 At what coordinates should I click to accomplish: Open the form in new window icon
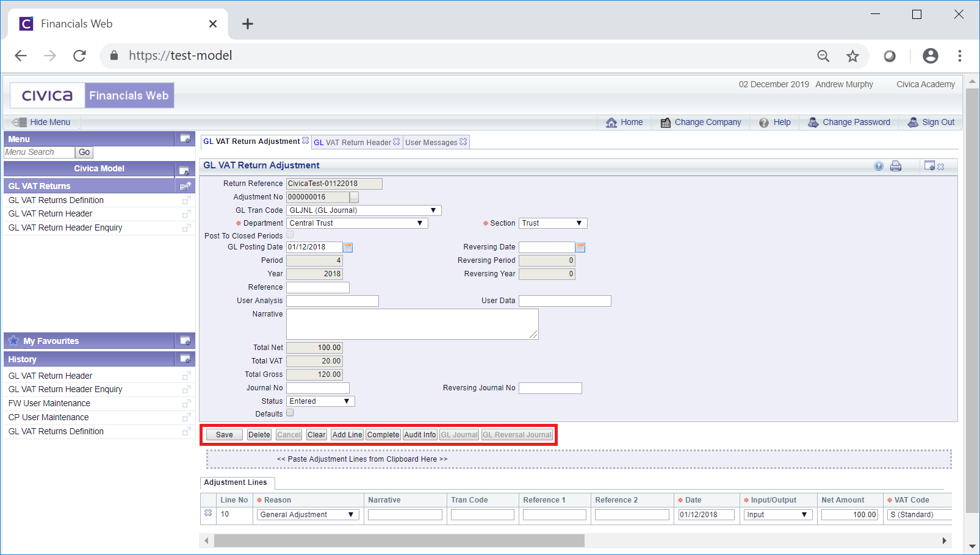(930, 166)
